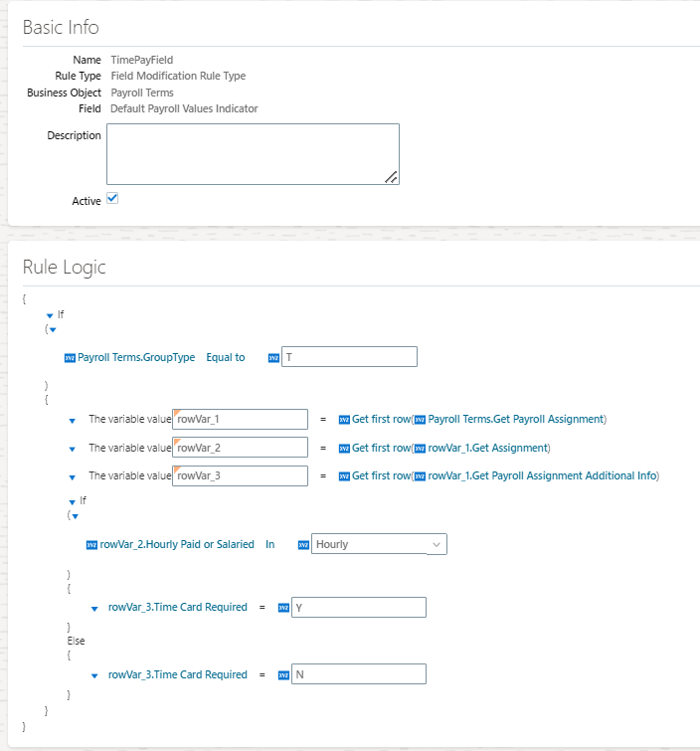Viewport: 700px width, 751px height.
Task: Click xyz icon before rowVar_1 Get first row
Action: [344, 420]
